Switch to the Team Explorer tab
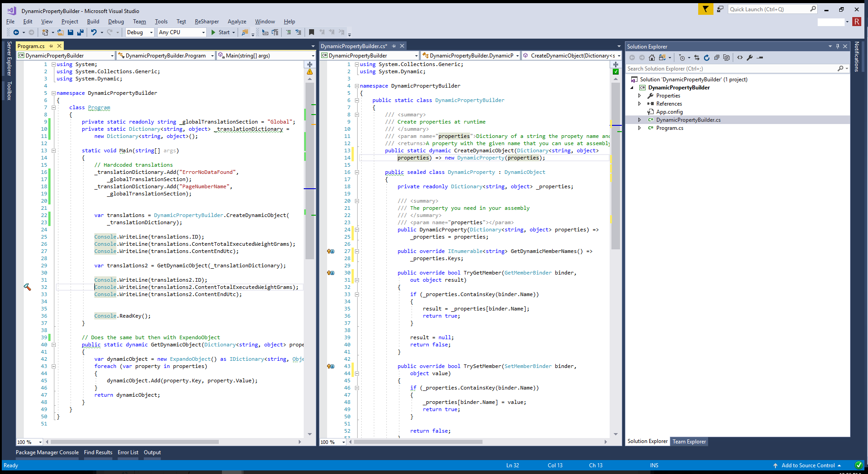Screen dimensions: 868x474 point(689,442)
